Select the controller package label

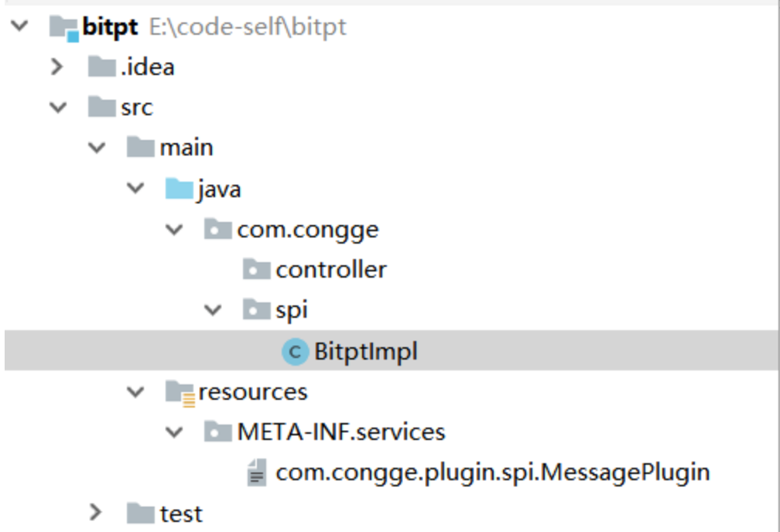pyautogui.click(x=331, y=270)
